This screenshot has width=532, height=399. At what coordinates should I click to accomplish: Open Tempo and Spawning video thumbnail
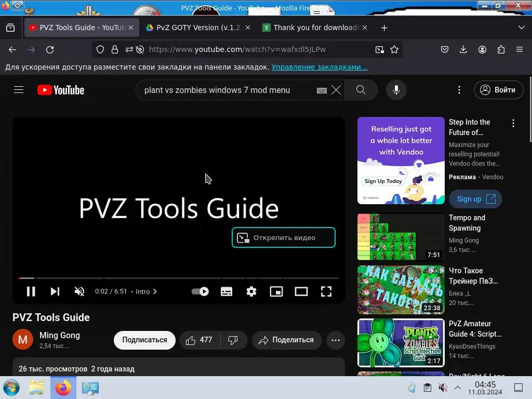click(x=401, y=237)
